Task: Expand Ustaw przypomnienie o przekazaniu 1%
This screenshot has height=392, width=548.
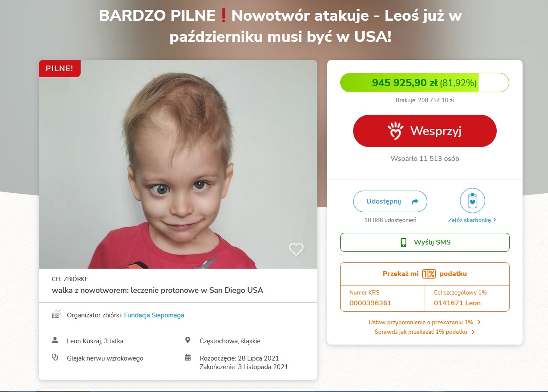Action: click(x=424, y=322)
